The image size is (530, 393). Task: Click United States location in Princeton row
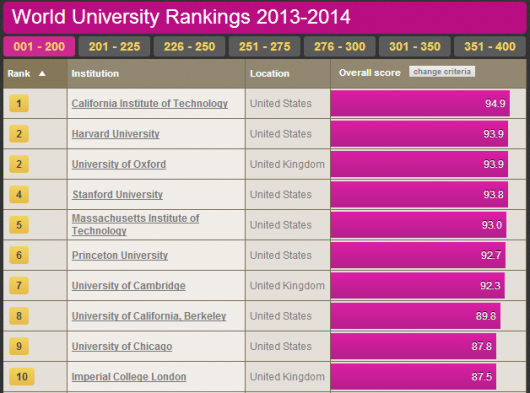coord(281,255)
